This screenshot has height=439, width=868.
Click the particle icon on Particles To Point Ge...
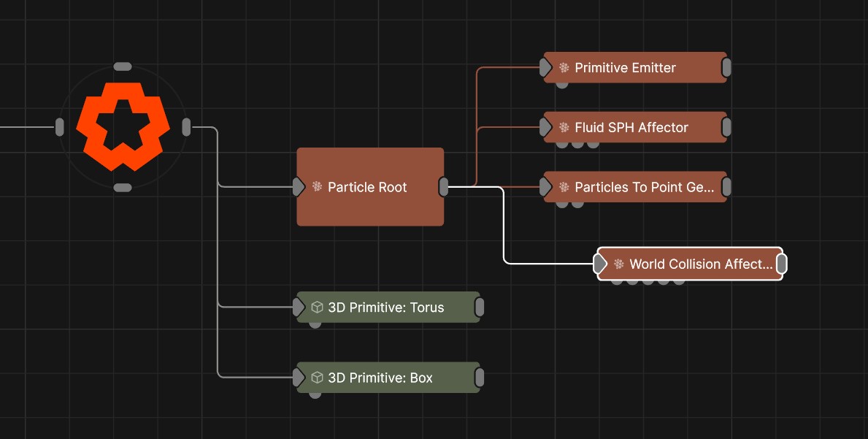564,187
